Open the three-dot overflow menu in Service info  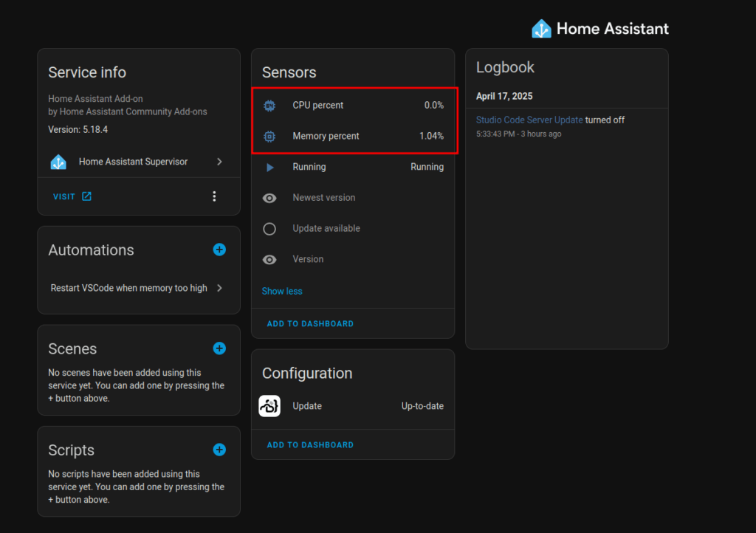(x=214, y=196)
